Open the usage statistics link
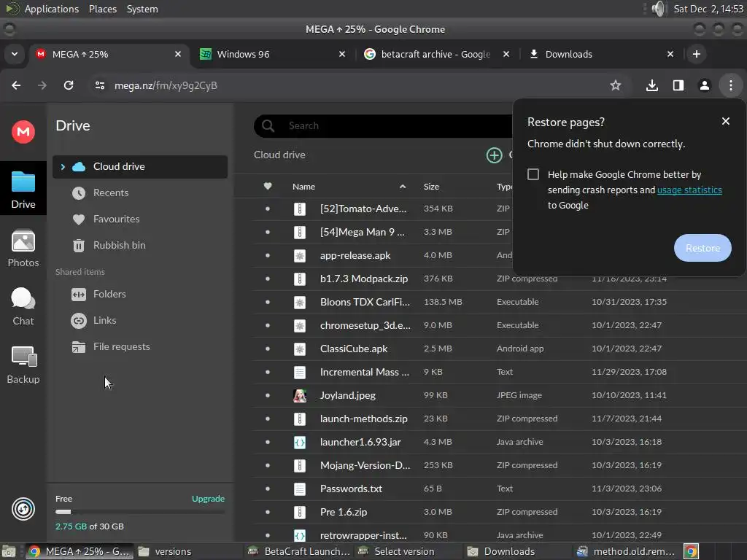Viewport: 747px width, 560px height. tap(689, 190)
